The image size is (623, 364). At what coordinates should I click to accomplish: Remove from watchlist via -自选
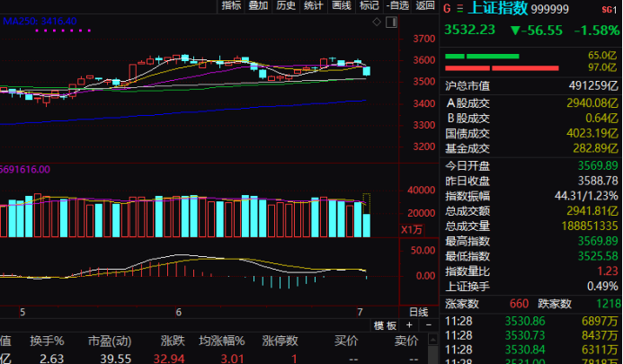pyautogui.click(x=397, y=5)
